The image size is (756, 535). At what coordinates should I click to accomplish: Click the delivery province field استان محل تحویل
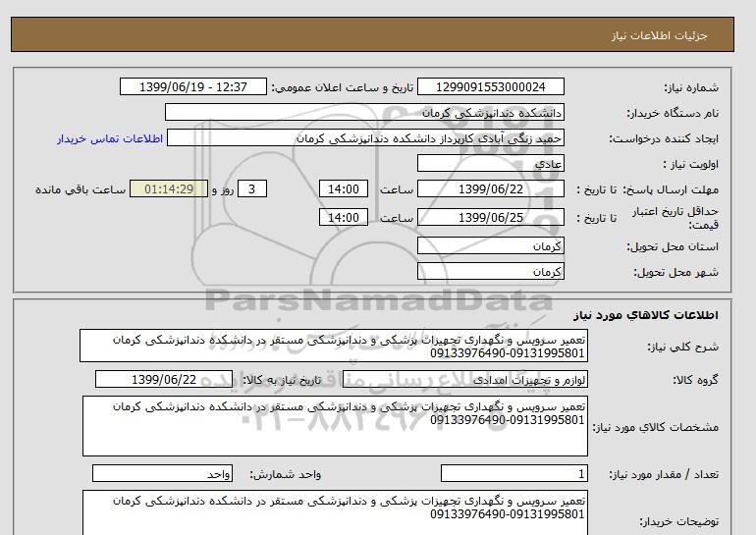[490, 245]
